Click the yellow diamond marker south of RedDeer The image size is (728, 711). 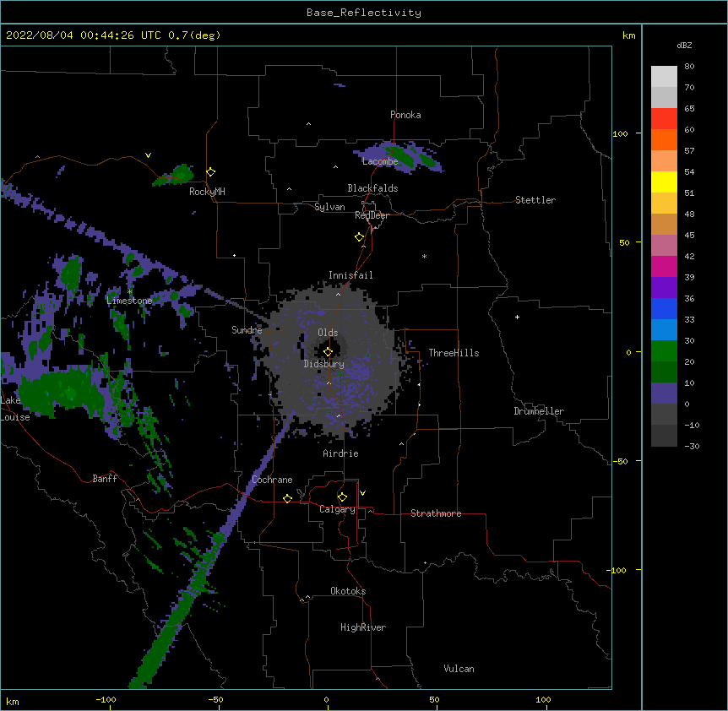click(x=360, y=236)
